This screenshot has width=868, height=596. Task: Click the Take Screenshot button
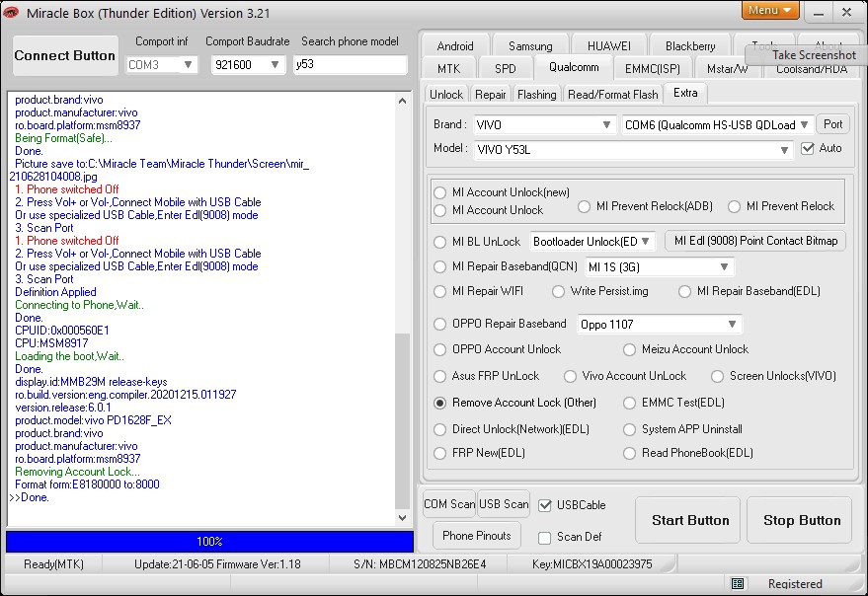tap(808, 55)
